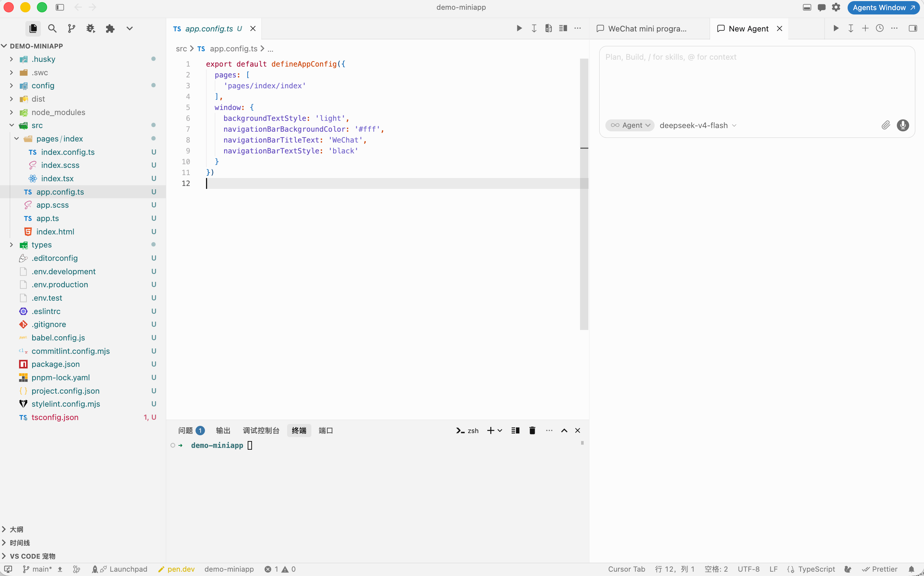This screenshot has height=576, width=924.
Task: Switch to the 问题 panel tab
Action: (x=191, y=431)
